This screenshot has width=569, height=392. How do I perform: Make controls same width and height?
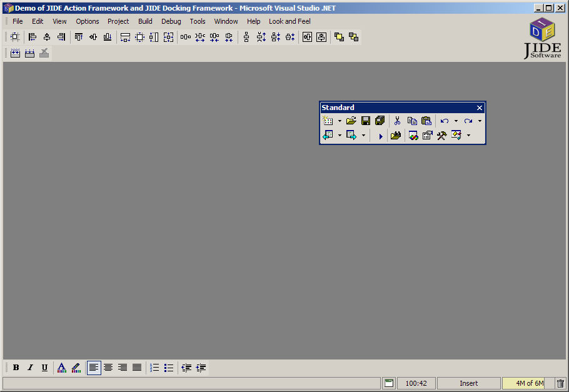tap(168, 37)
